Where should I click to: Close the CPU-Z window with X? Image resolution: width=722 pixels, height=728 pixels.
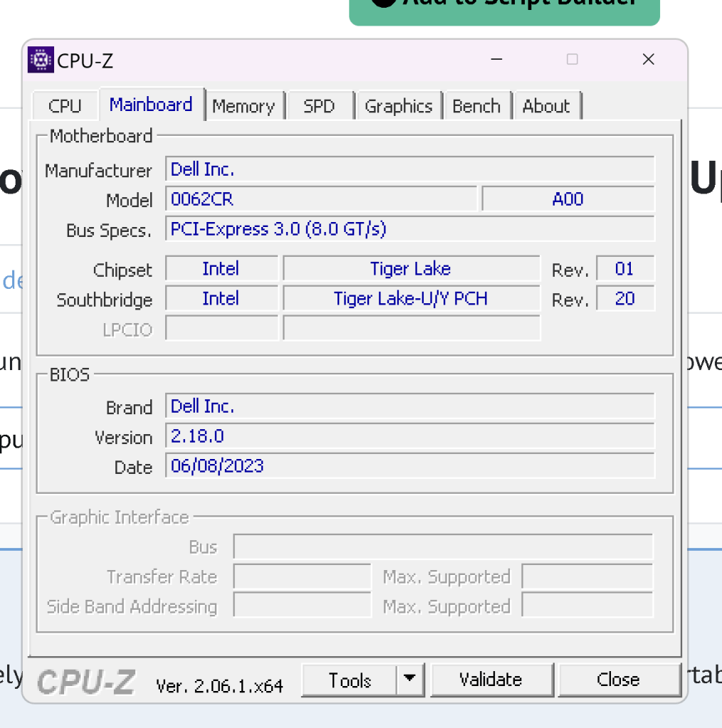[x=648, y=60]
